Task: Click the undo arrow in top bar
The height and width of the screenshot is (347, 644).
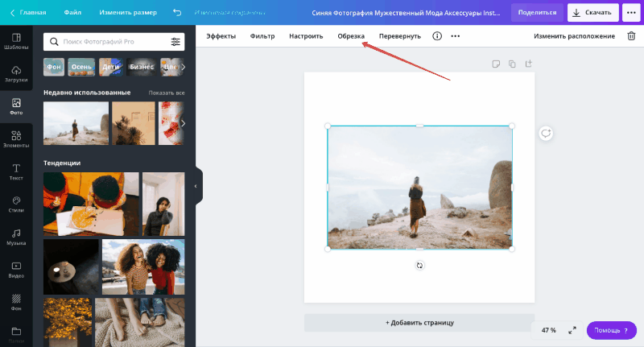Action: pos(177,13)
